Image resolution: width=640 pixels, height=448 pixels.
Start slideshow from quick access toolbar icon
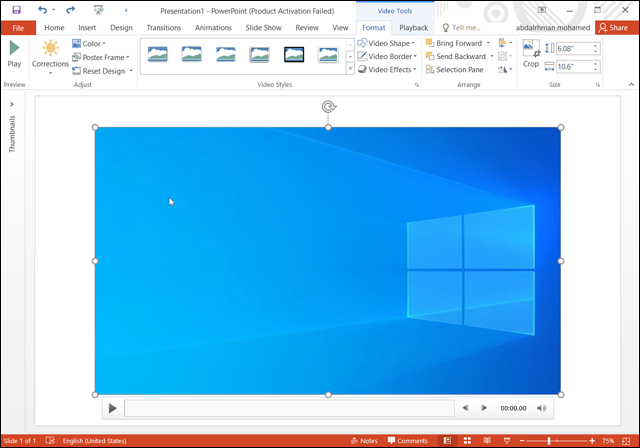pos(98,10)
